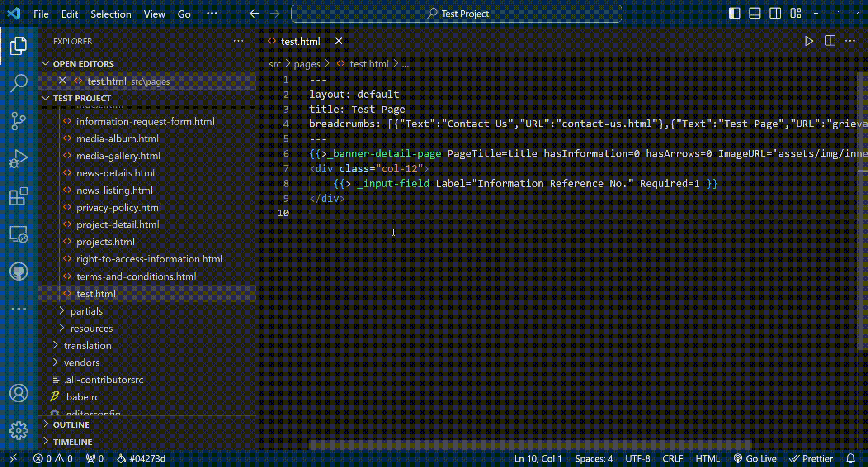Open news-listing.html file
The image size is (868, 467).
click(147, 190)
